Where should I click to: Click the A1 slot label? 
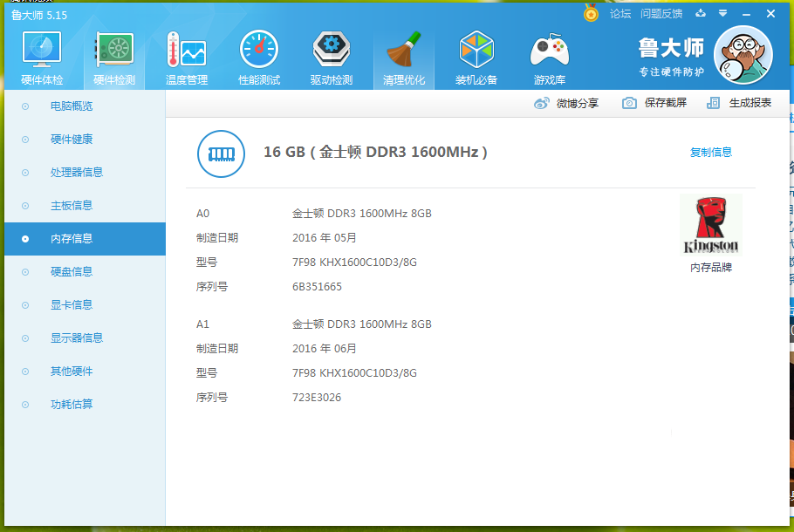click(x=202, y=324)
